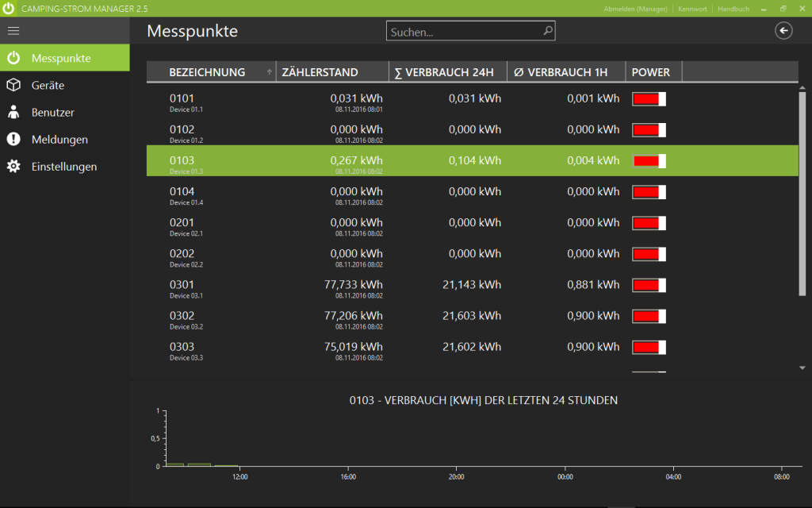Toggle the power switch for Messpunkt 0302
The width and height of the screenshot is (812, 508).
tap(649, 317)
